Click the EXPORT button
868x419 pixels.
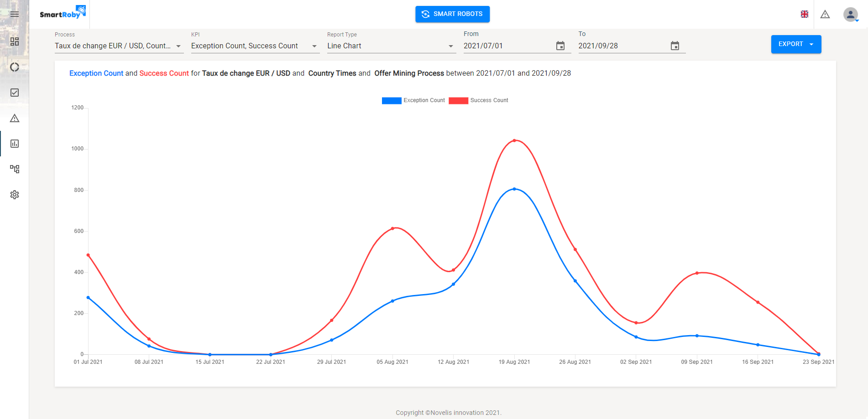pyautogui.click(x=796, y=44)
